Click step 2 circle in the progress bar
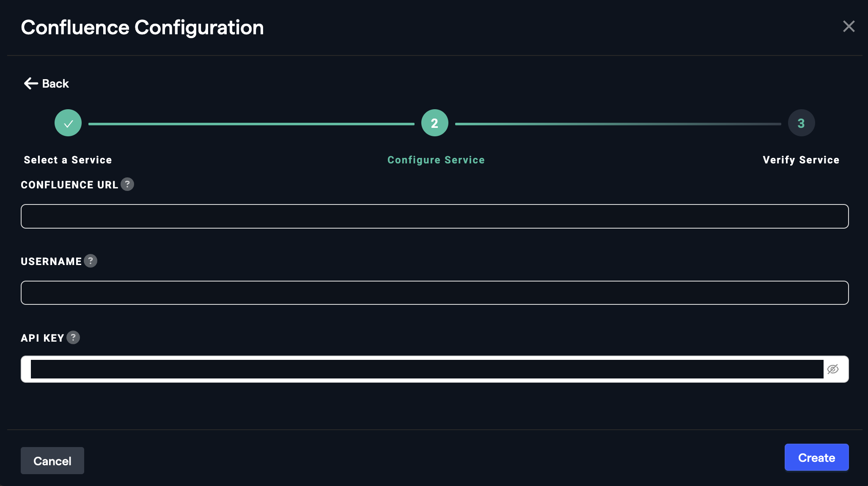 pos(434,123)
